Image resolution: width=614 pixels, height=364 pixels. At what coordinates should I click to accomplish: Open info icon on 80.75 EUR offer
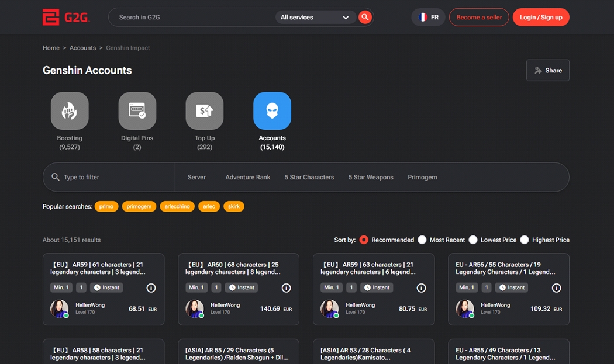tap(422, 288)
